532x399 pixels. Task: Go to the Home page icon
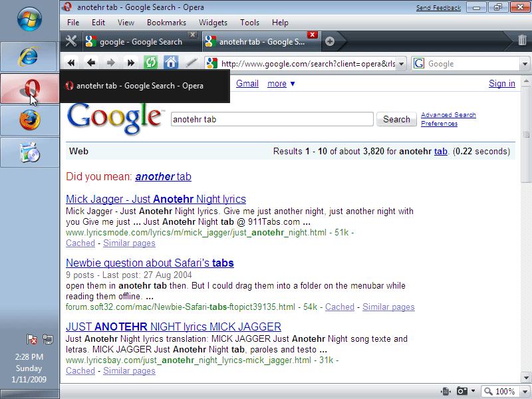tap(171, 63)
